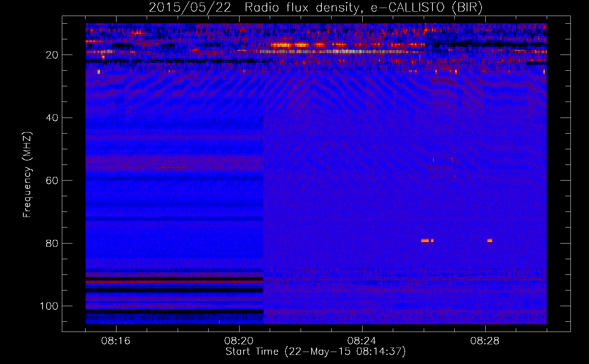
Task: Click the '08:28' time tick label
Action: pos(485,341)
